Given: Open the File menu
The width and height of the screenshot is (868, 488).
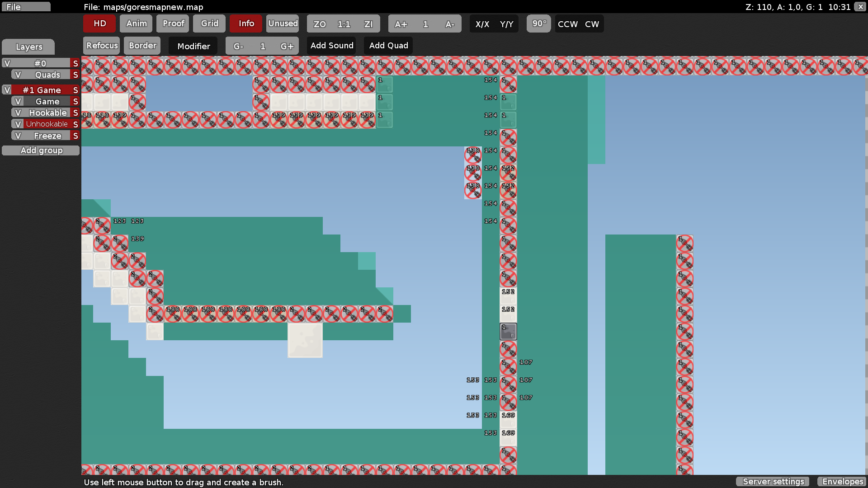Looking at the screenshot, I should (26, 7).
